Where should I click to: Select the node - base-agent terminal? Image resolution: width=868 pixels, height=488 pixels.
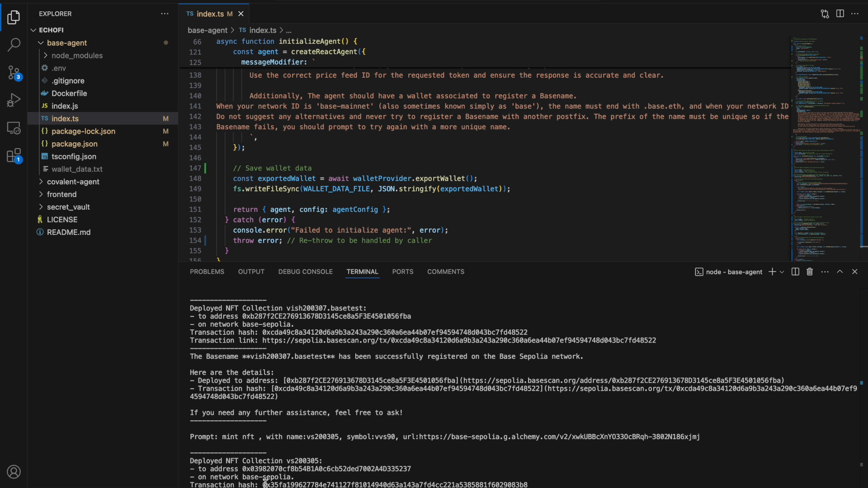coord(728,272)
